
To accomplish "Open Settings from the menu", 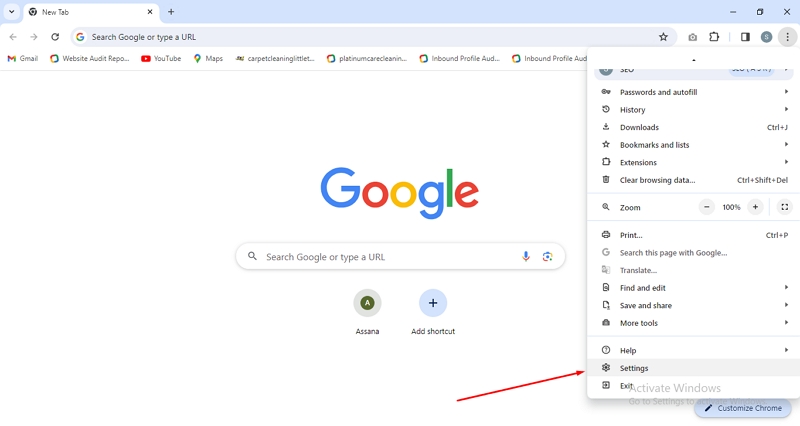I will point(694,368).
